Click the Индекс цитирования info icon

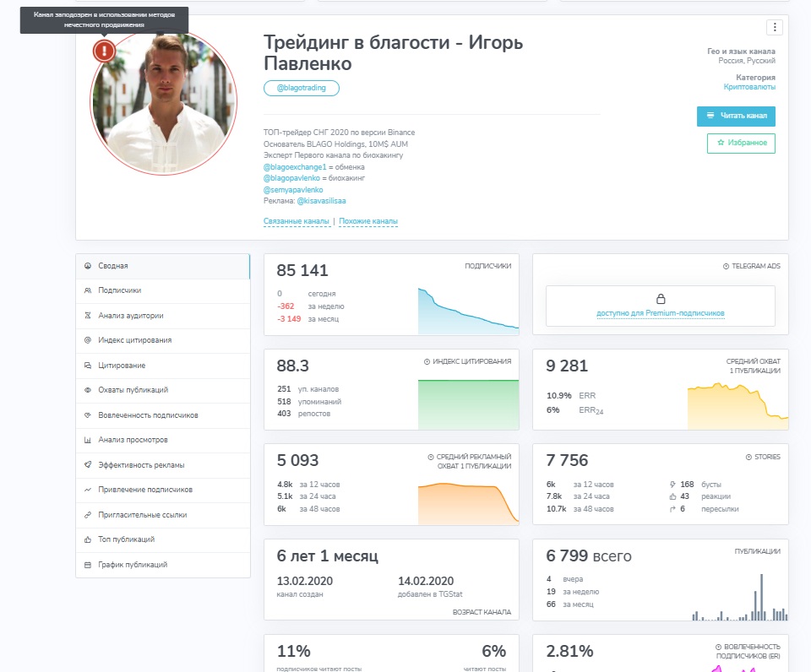pos(427,362)
